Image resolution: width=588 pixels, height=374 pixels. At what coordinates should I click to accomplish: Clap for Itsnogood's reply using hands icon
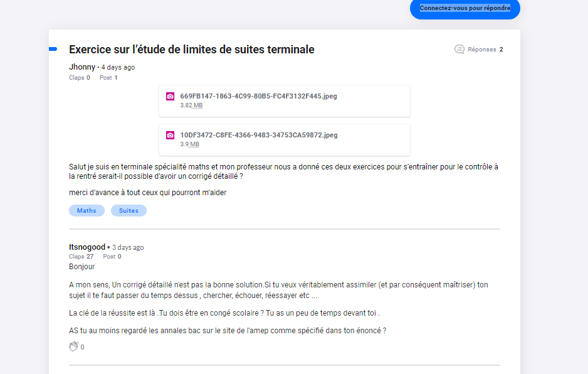pyautogui.click(x=73, y=346)
